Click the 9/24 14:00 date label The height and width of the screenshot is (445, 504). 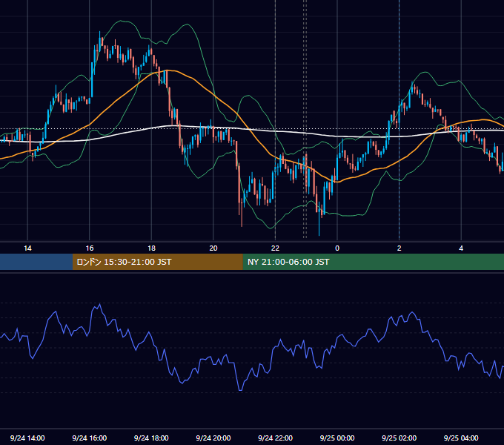(x=27, y=438)
